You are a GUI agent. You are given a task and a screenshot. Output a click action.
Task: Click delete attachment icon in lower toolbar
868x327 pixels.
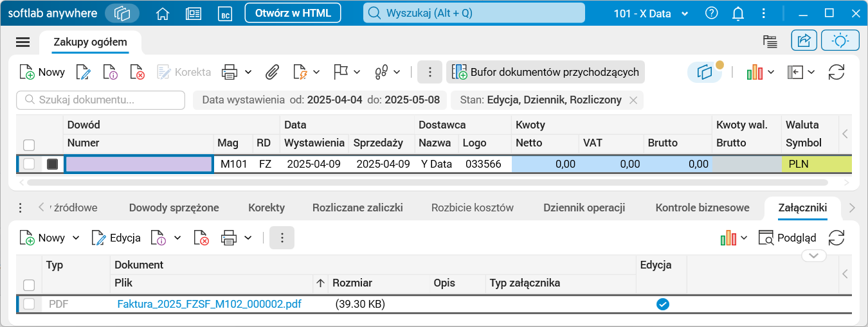tap(201, 238)
